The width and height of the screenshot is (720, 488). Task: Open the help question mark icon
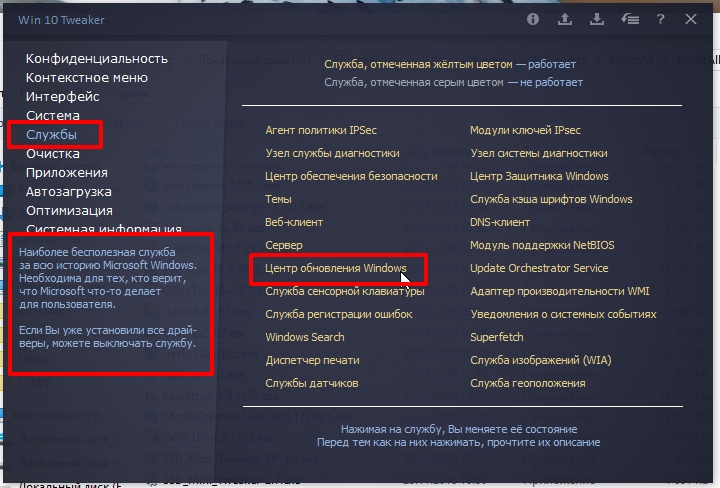660,19
